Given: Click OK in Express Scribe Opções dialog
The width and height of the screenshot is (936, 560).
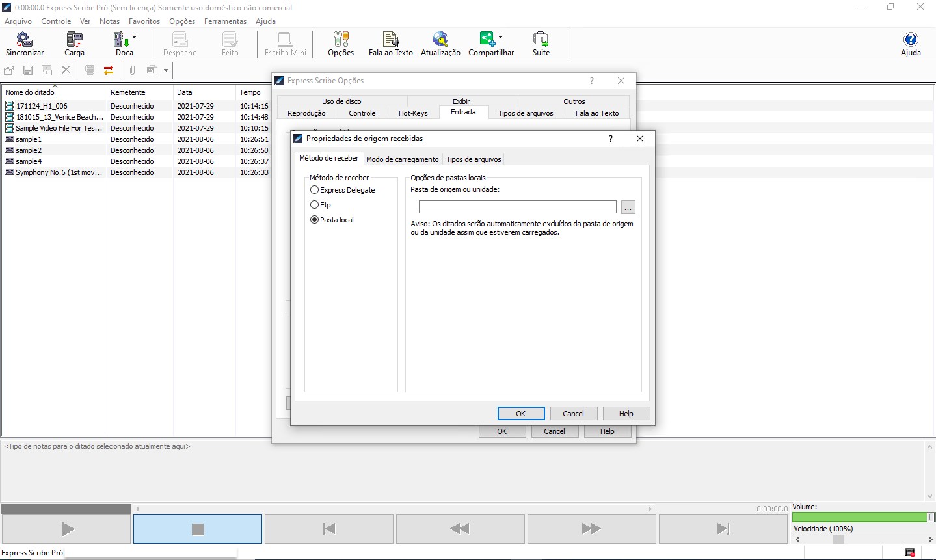Looking at the screenshot, I should 502,431.
